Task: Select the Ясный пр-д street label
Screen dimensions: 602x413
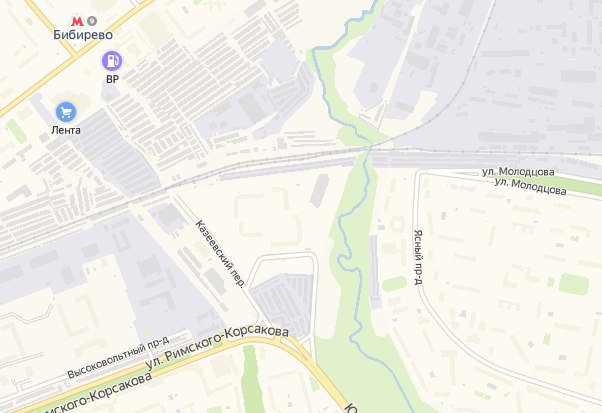Action: (418, 257)
